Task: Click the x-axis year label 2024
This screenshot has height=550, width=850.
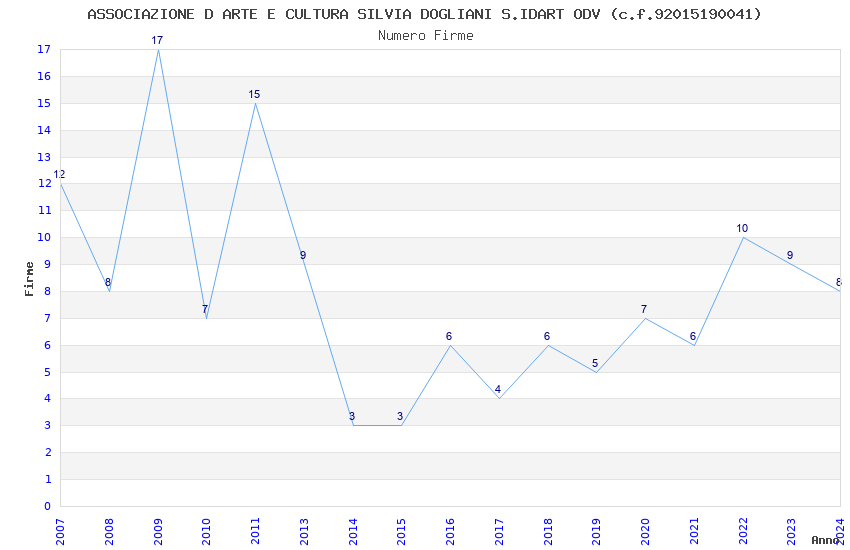Action: coord(841,532)
